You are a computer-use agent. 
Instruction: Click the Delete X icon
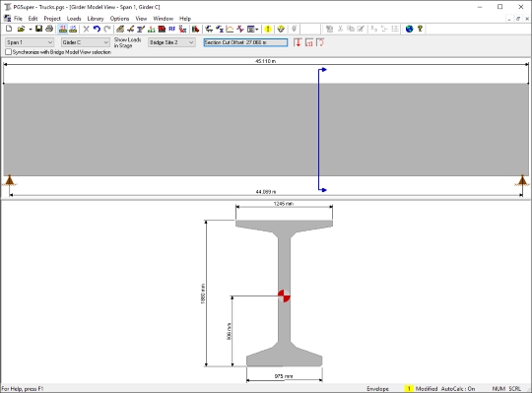coord(86,29)
